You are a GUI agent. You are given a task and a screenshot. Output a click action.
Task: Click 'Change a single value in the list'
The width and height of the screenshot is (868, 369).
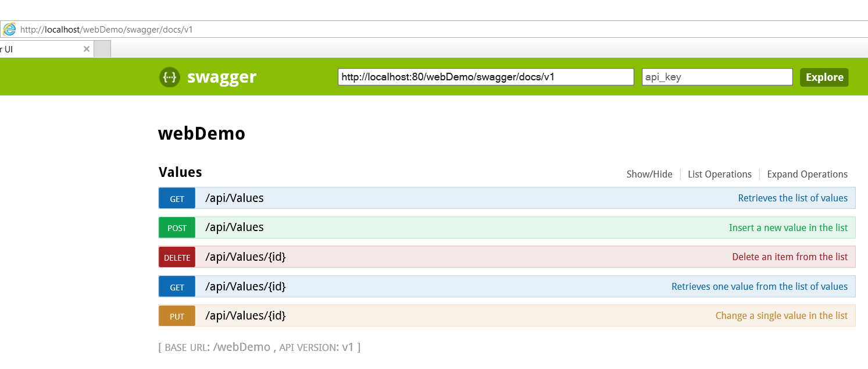[x=781, y=315]
